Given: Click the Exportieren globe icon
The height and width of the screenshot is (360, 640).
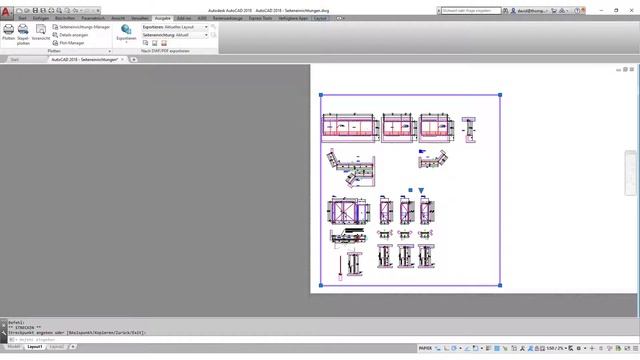Looking at the screenshot, I should tap(126, 29).
